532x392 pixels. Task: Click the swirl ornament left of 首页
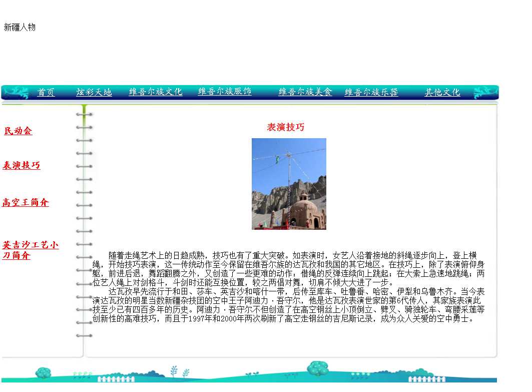pyautogui.click(x=17, y=93)
